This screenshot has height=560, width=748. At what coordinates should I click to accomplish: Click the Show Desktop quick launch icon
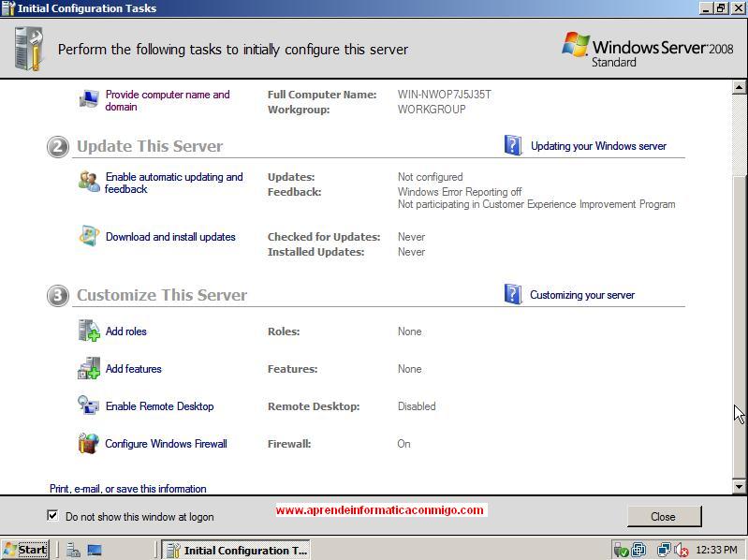95,550
